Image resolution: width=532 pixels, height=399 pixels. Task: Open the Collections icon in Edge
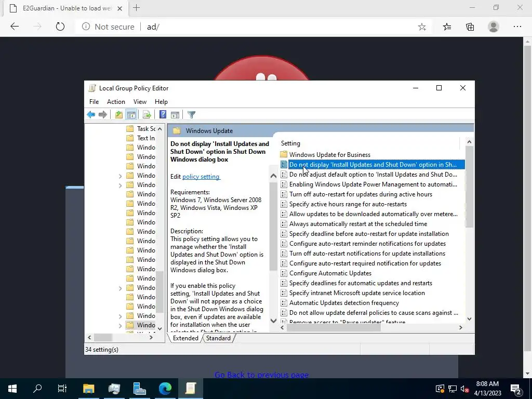(470, 27)
